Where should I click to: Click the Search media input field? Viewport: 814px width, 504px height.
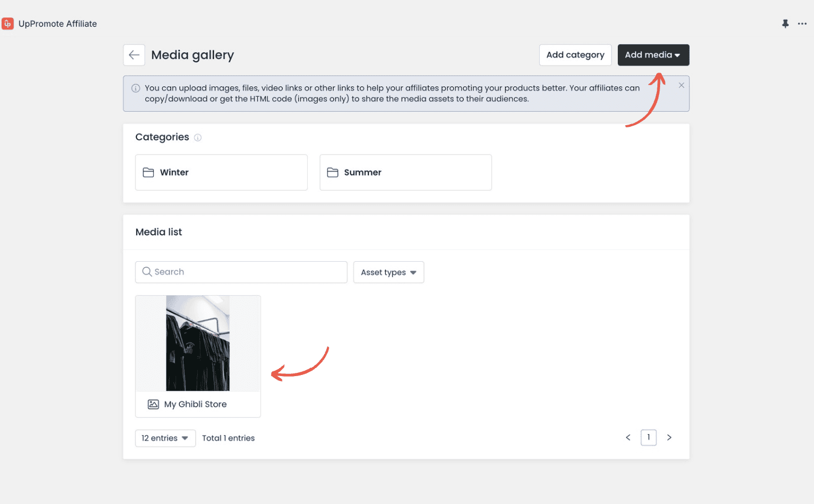pyautogui.click(x=241, y=272)
